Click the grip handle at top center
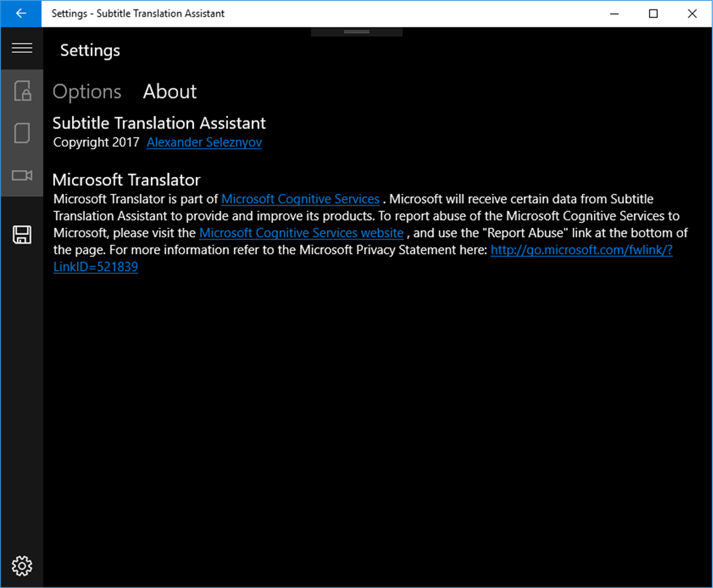 click(356, 32)
